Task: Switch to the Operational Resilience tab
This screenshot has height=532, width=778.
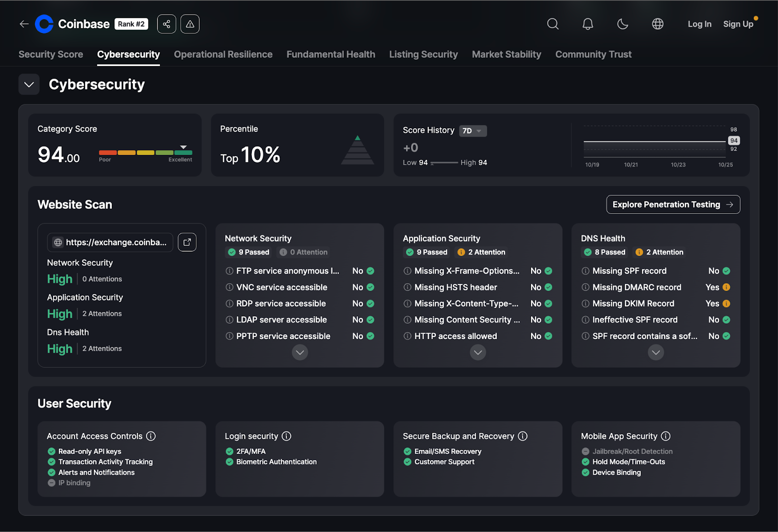Action: [x=223, y=54]
